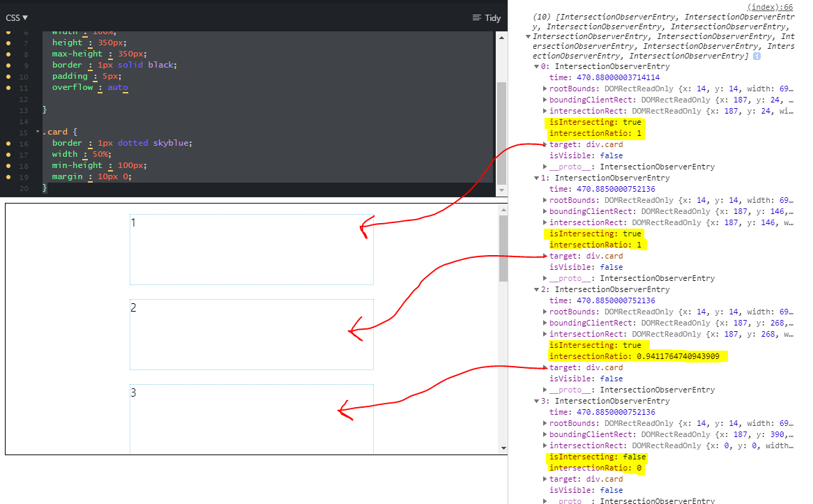Click lint warning dot on line 16
813x504 pixels.
click(x=8, y=144)
